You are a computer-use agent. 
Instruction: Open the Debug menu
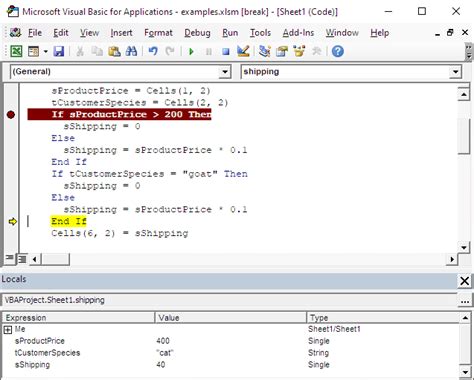coord(197,33)
